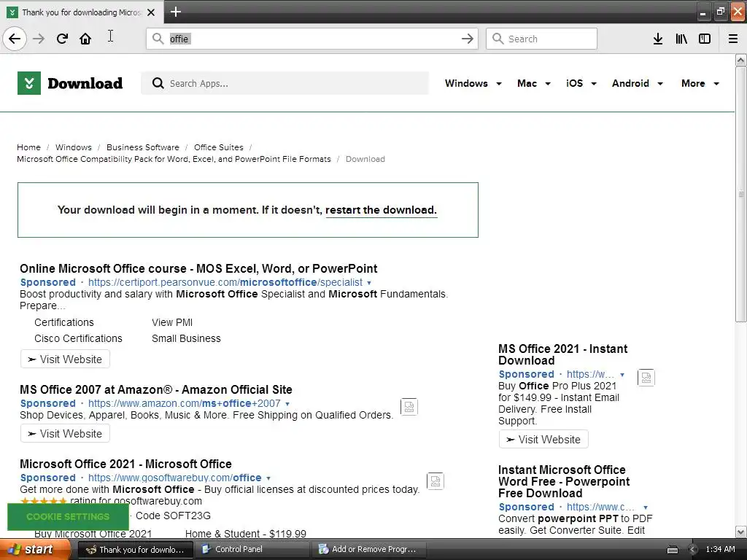The width and height of the screenshot is (747, 560).
Task: Click the Small Business sitelink
Action: 186,338
